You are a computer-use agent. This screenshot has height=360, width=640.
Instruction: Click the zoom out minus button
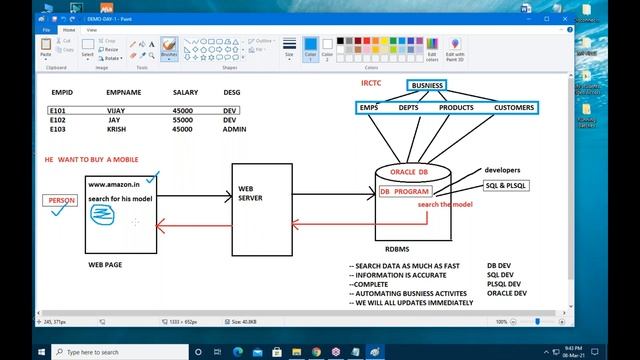pyautogui.click(x=513, y=322)
